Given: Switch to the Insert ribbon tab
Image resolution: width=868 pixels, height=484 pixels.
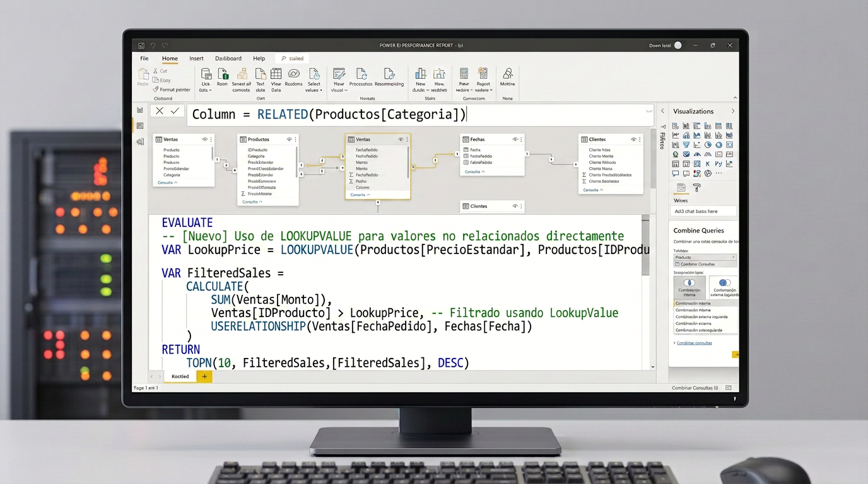Looking at the screenshot, I should point(196,59).
